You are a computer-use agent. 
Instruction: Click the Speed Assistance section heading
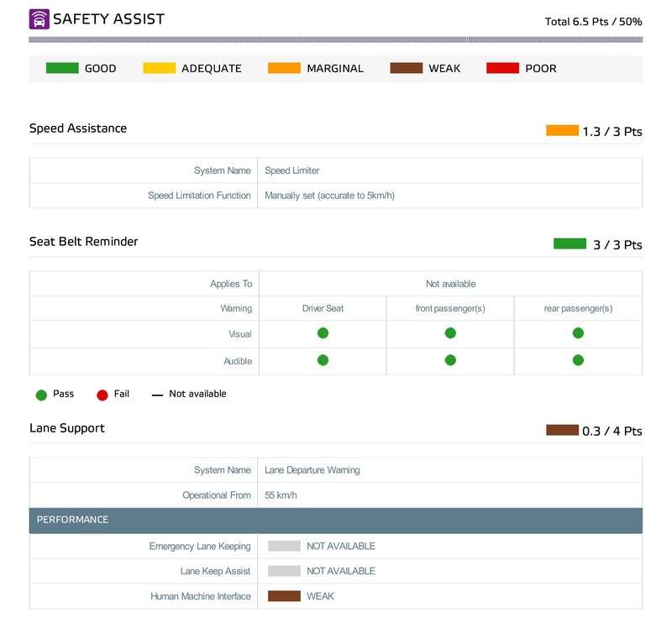pyautogui.click(x=78, y=128)
